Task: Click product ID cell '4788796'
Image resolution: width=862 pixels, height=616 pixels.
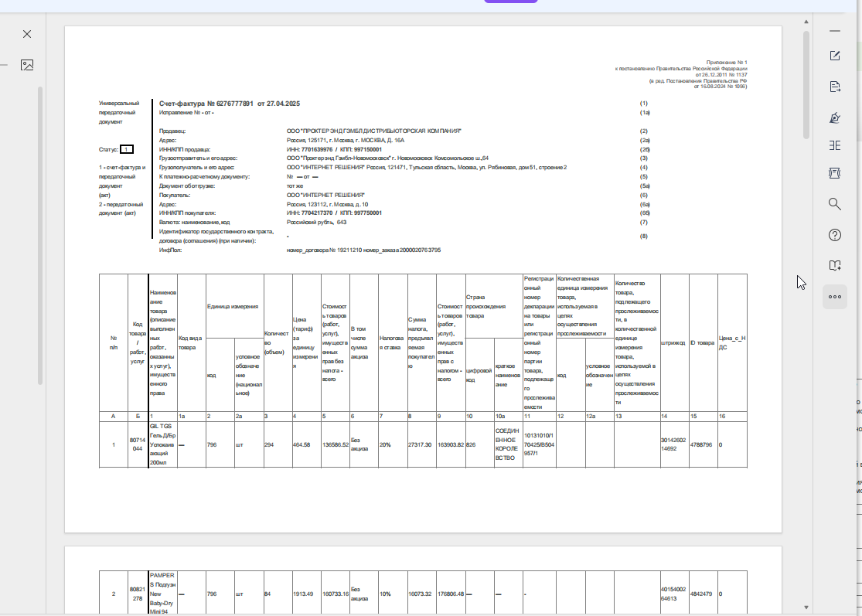Action: click(x=701, y=445)
